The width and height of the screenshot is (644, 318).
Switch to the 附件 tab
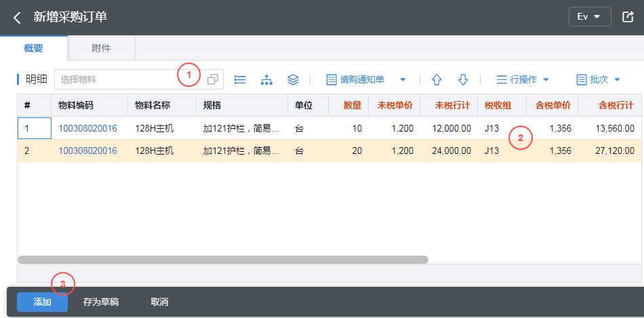(101, 48)
